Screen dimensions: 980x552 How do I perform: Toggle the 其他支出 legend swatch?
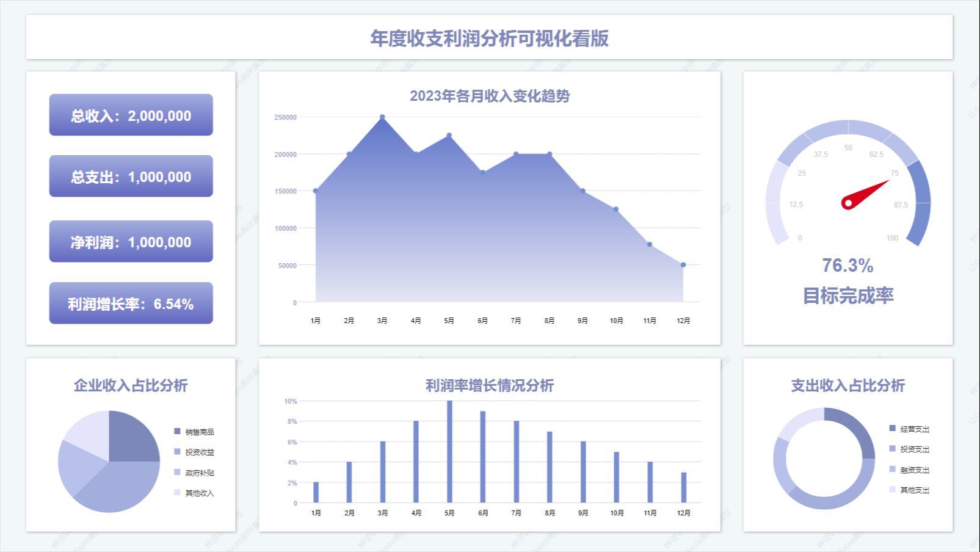pos(893,489)
